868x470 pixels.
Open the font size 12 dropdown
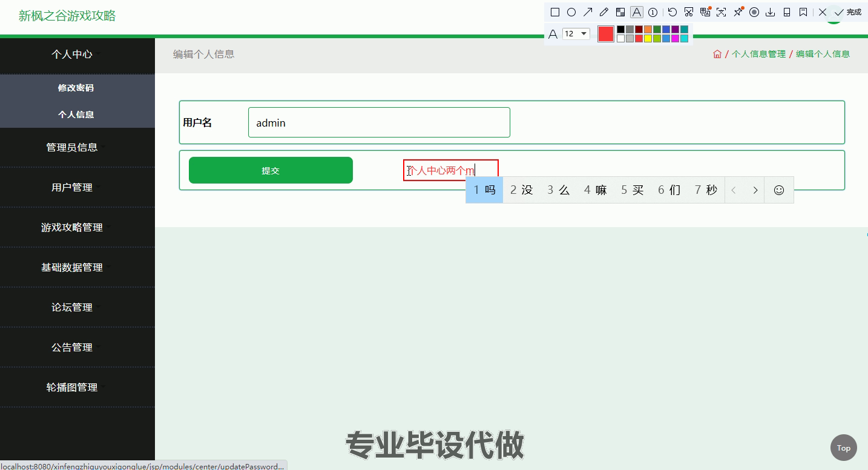click(576, 34)
